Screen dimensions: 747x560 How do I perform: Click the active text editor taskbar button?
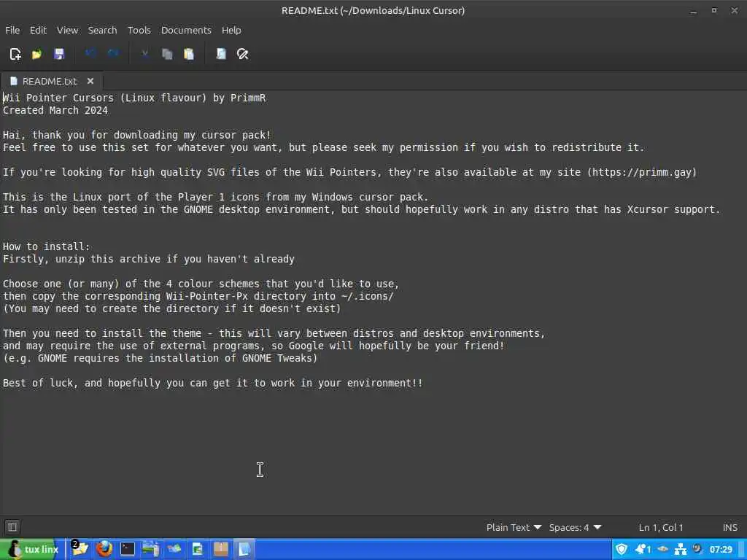(x=244, y=549)
